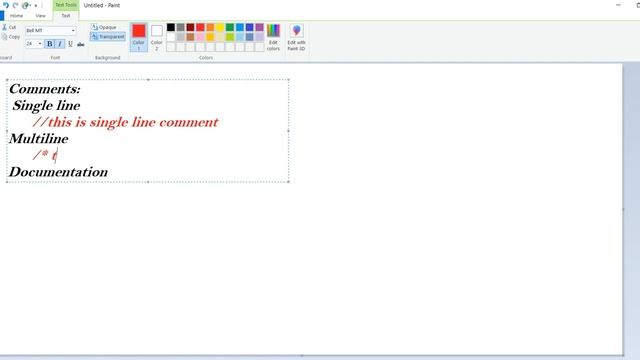Click the 'Multiline' text line

pyautogui.click(x=38, y=139)
